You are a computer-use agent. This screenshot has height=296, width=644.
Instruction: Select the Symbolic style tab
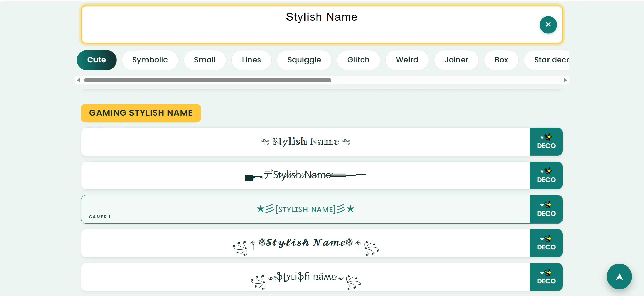click(150, 60)
